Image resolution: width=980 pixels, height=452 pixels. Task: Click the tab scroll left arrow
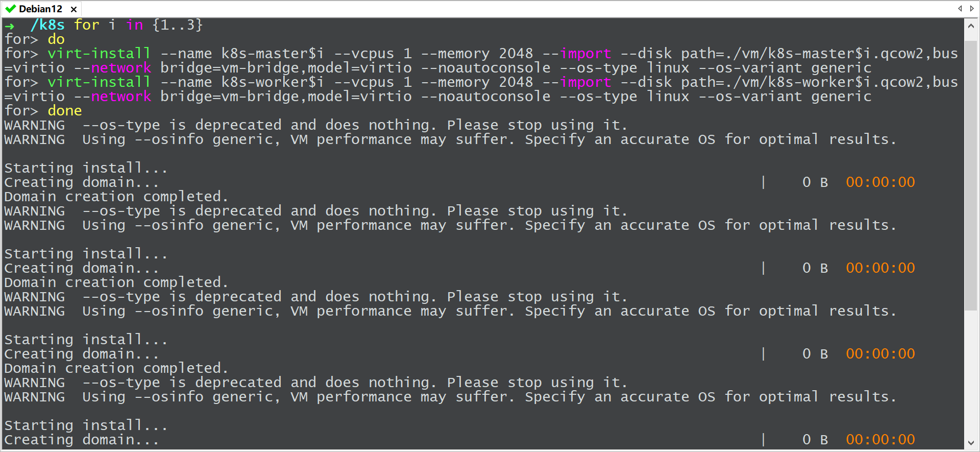point(960,9)
